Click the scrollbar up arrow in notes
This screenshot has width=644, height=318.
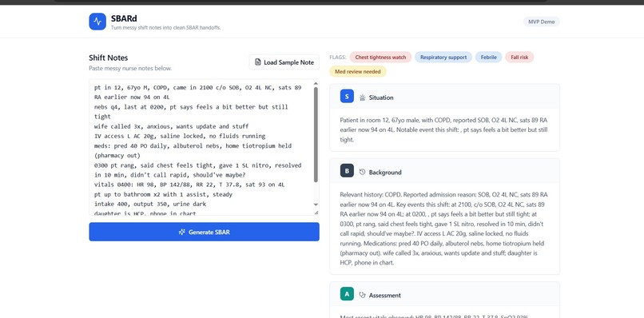[316, 83]
